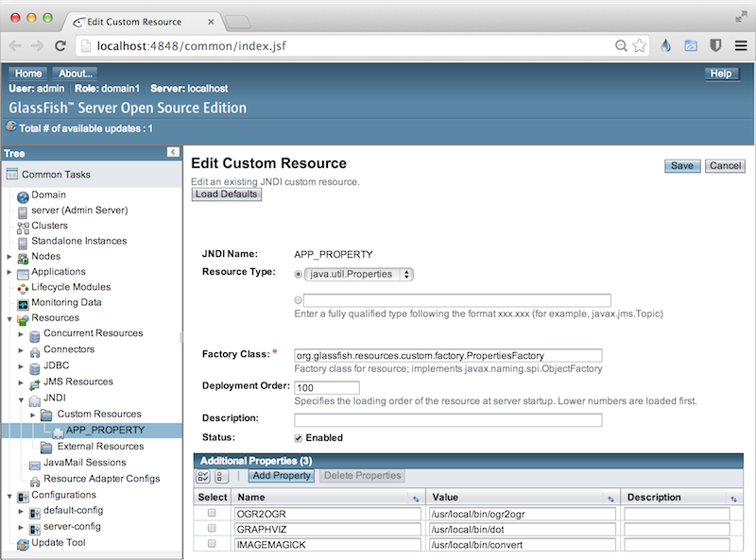Select the java.util.Properties radio button
756x560 pixels.
[301, 274]
